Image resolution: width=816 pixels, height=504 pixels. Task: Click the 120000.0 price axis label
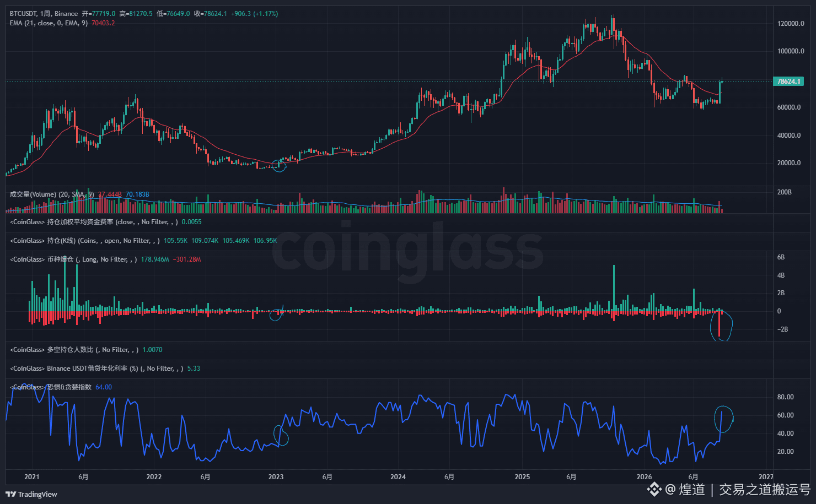791,24
